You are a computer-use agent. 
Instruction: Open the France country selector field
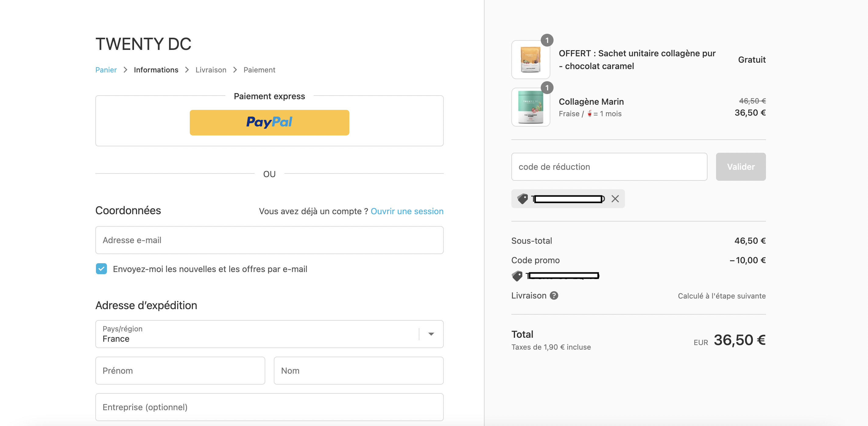click(x=269, y=334)
